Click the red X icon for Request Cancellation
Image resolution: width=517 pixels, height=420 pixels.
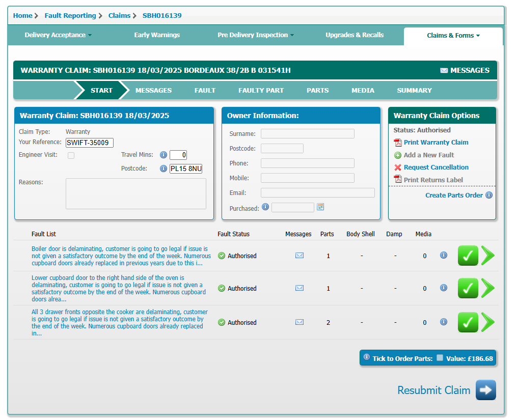(398, 167)
